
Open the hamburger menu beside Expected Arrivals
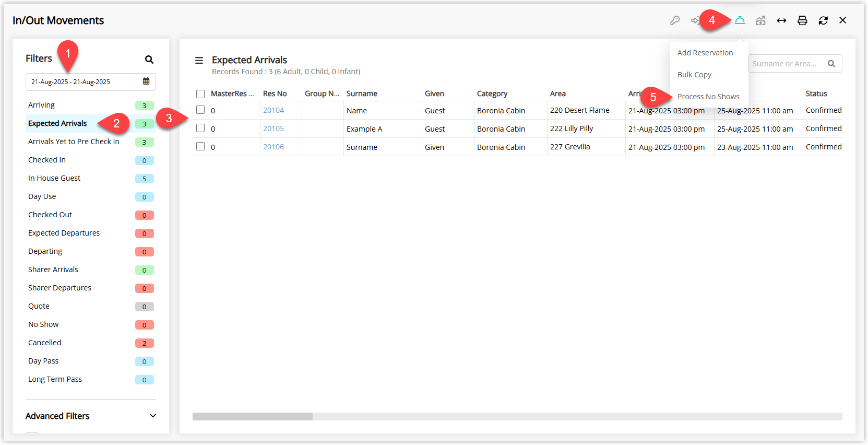[x=199, y=61]
